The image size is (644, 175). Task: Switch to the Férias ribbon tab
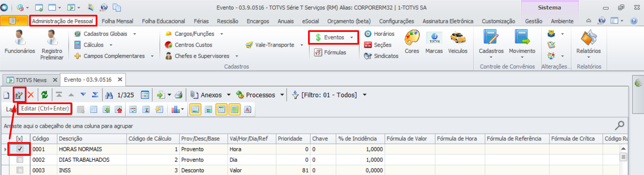pyautogui.click(x=201, y=21)
